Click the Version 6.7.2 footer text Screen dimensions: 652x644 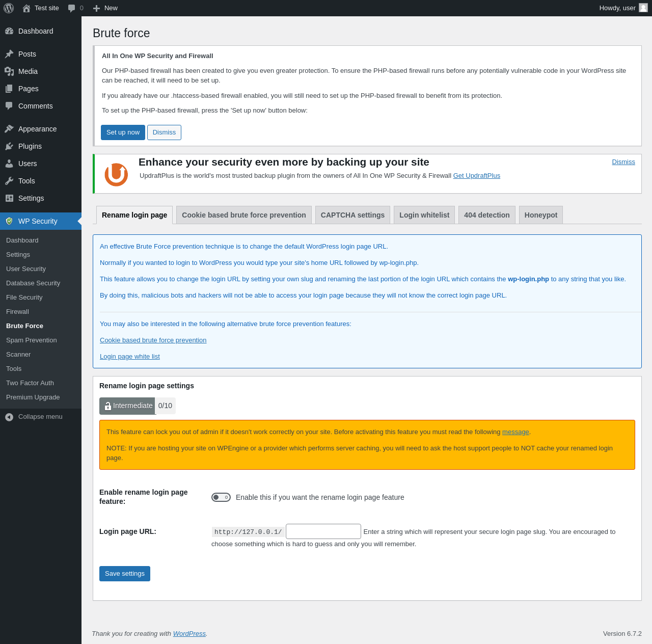[622, 634]
